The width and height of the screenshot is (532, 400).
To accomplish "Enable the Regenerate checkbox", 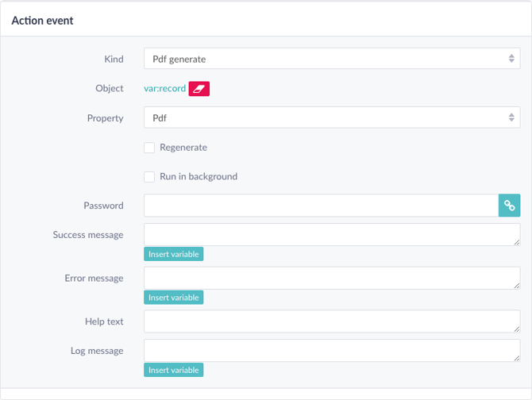I will pyautogui.click(x=149, y=148).
